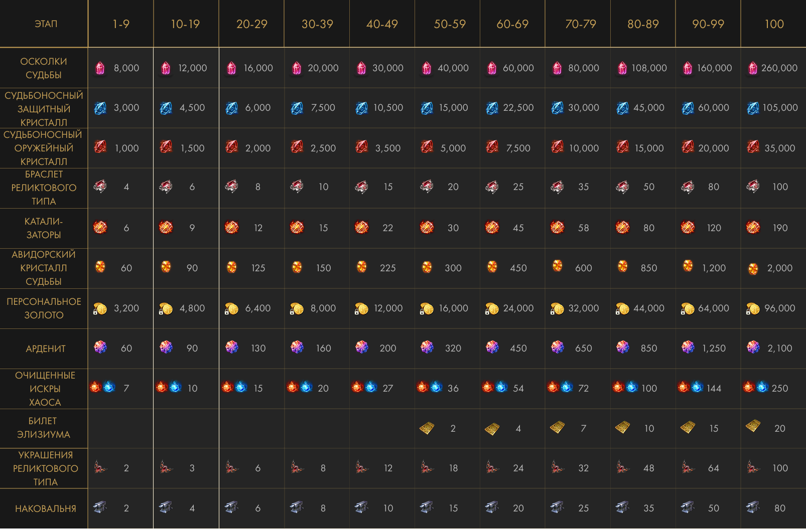Click the pink Destiny Shard icon in column 1-9
This screenshot has height=532, width=806.
pyautogui.click(x=100, y=68)
